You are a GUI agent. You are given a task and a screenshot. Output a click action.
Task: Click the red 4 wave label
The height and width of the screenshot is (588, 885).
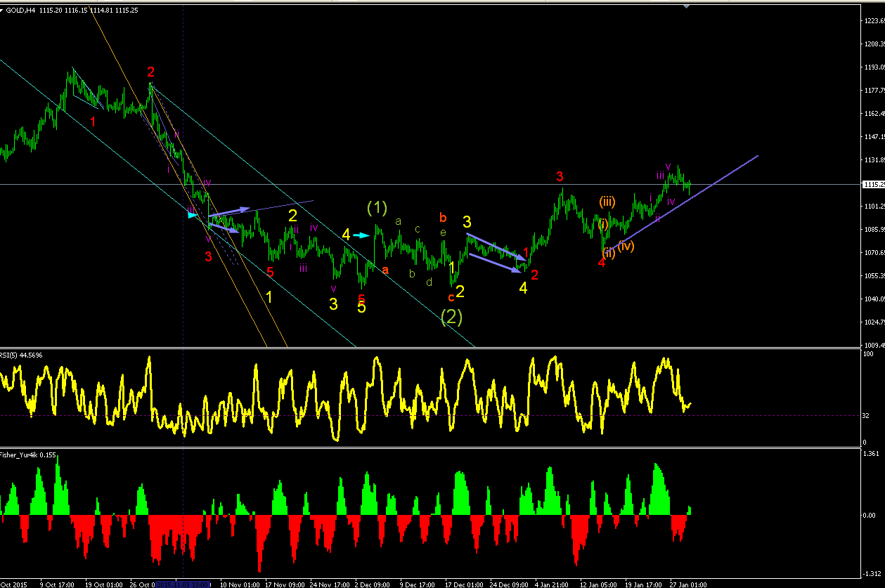coord(601,262)
